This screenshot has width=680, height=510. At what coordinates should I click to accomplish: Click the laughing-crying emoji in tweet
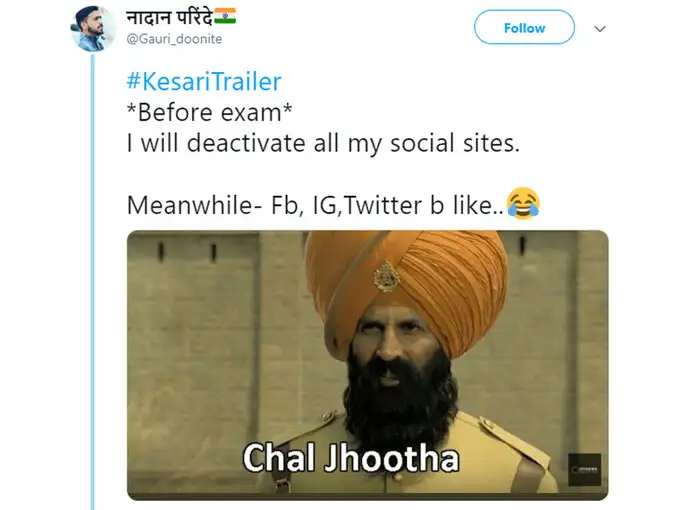coord(523,203)
